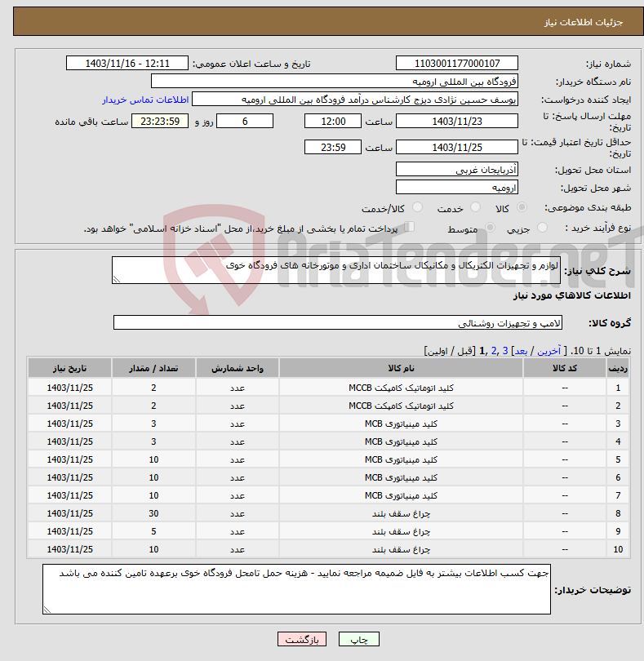Click the تاریخ نیاز column header
The image size is (644, 661).
[69, 368]
